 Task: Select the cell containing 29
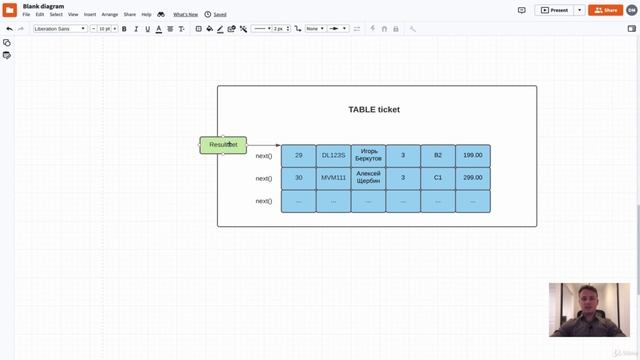(298, 156)
